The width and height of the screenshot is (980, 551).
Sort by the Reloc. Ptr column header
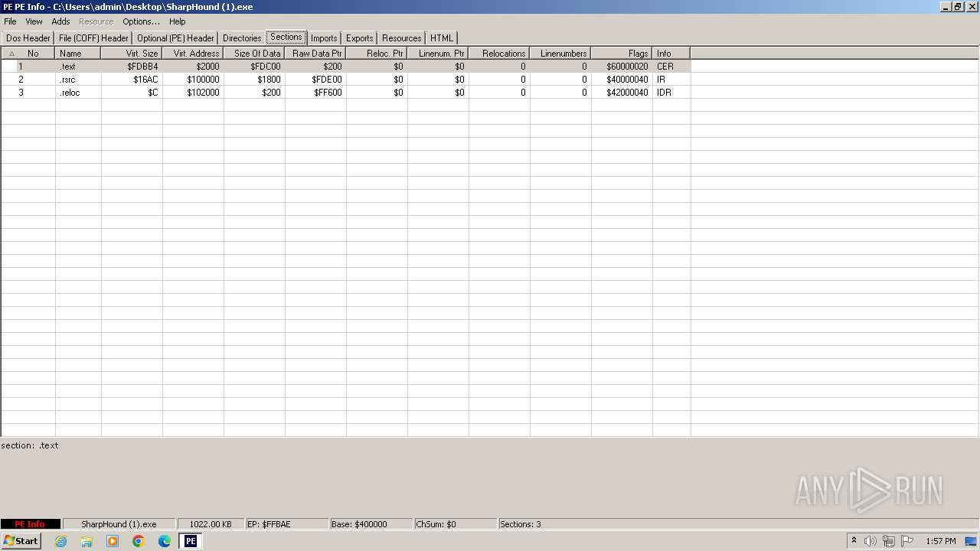coord(377,54)
